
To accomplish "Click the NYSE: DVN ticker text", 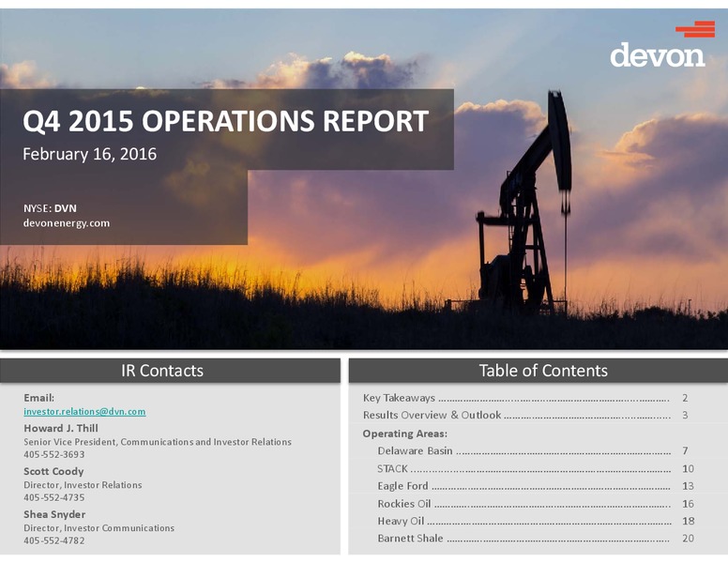I will (50, 208).
